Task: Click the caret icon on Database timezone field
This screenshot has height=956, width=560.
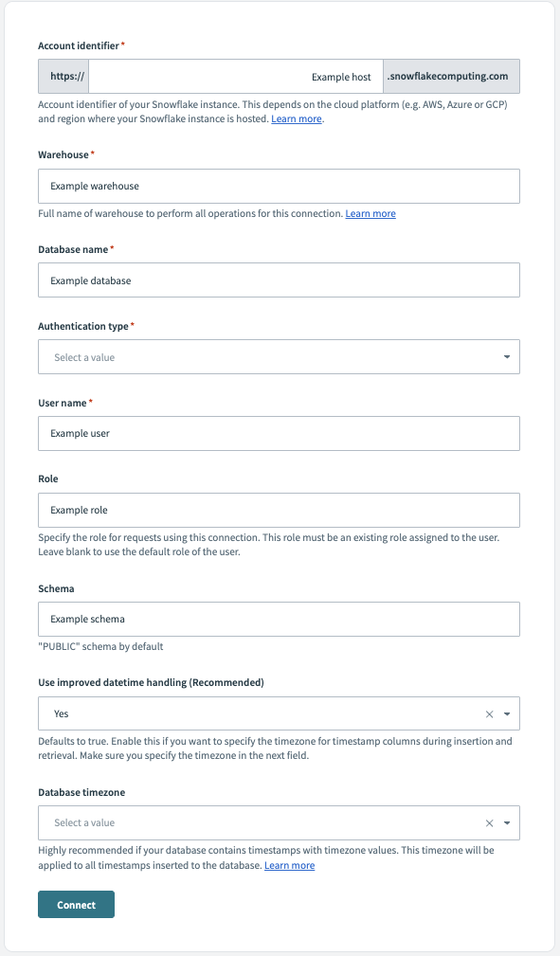Action: (508, 822)
